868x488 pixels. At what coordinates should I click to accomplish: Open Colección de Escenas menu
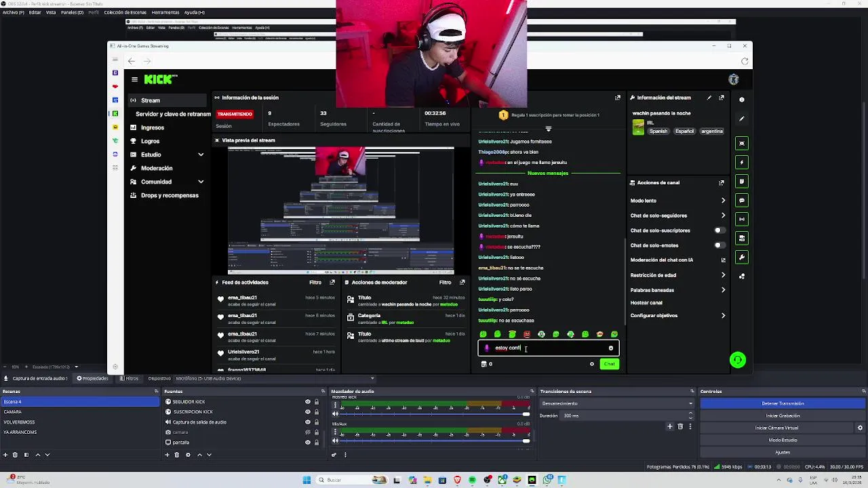pos(124,12)
